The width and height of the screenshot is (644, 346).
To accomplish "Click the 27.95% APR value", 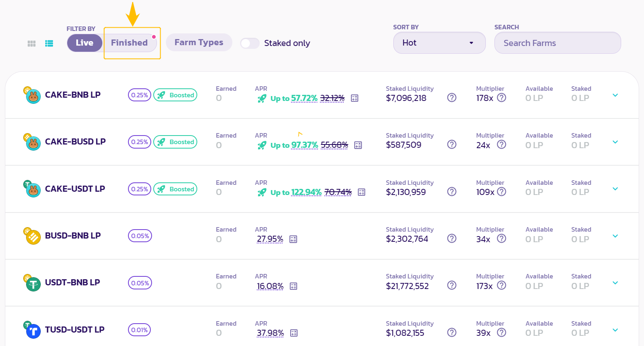I will click(x=270, y=239).
